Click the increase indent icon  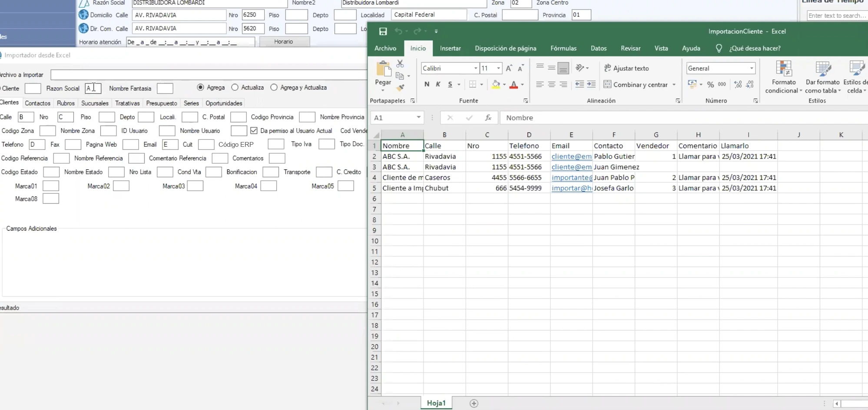click(591, 84)
